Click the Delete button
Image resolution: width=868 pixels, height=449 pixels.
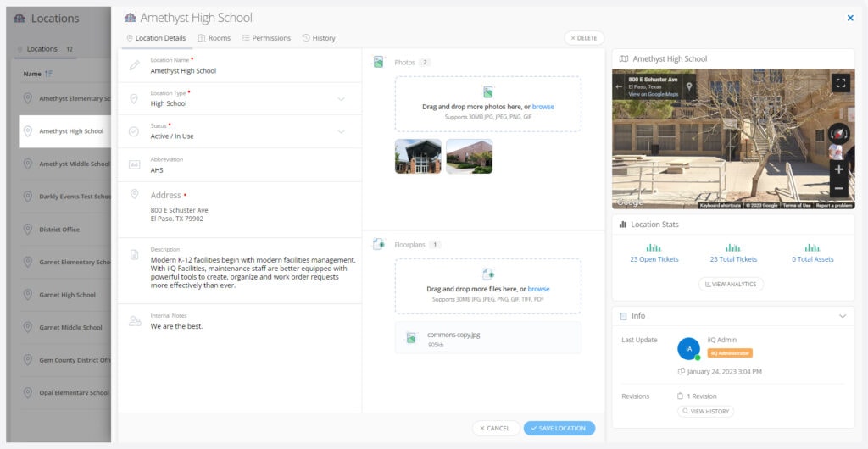coord(584,38)
